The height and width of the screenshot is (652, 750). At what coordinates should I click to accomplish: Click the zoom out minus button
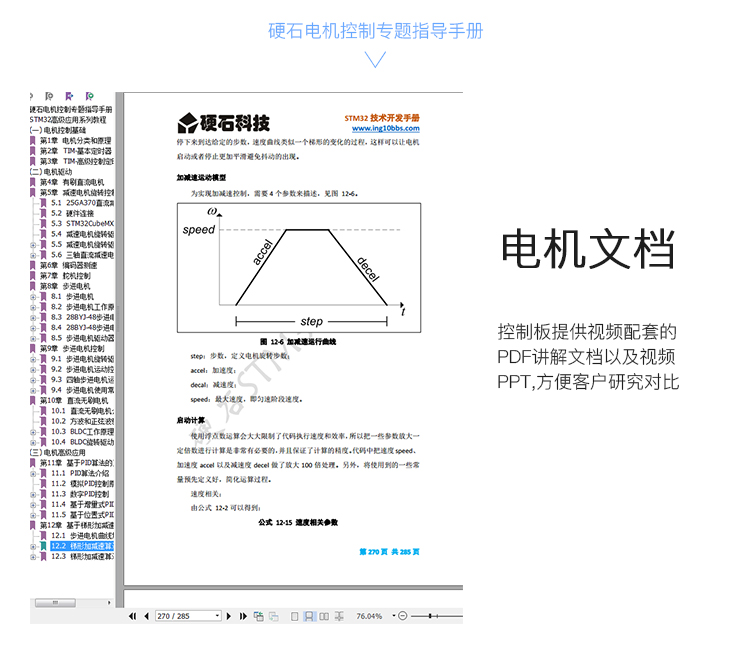pos(402,616)
